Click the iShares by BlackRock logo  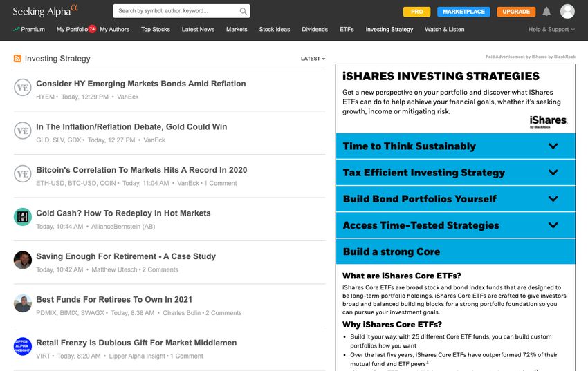point(548,122)
